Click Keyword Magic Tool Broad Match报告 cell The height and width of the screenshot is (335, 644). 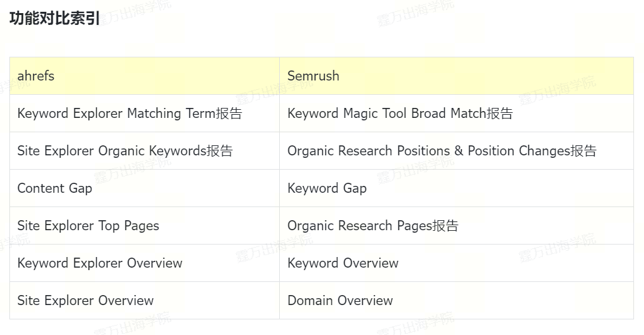tap(400, 114)
